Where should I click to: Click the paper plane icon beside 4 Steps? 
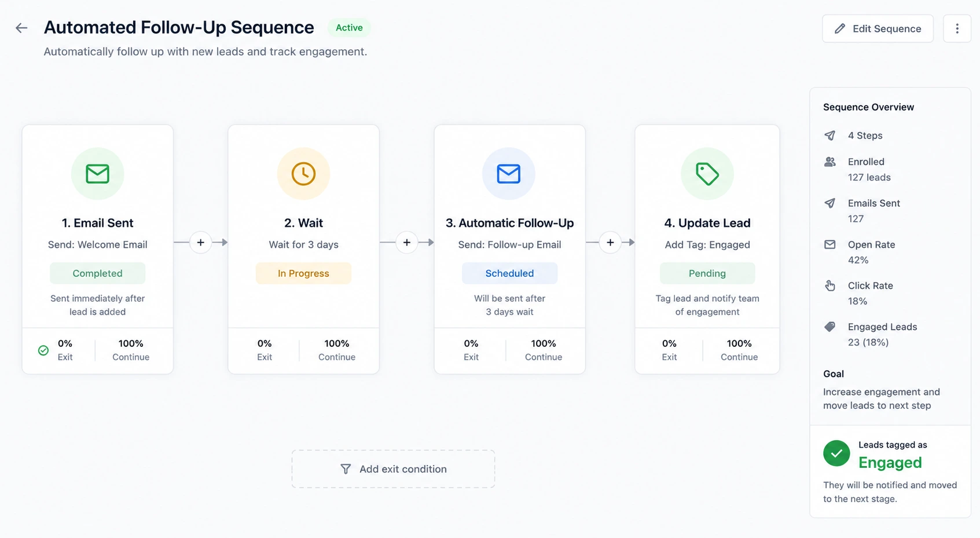click(x=830, y=136)
